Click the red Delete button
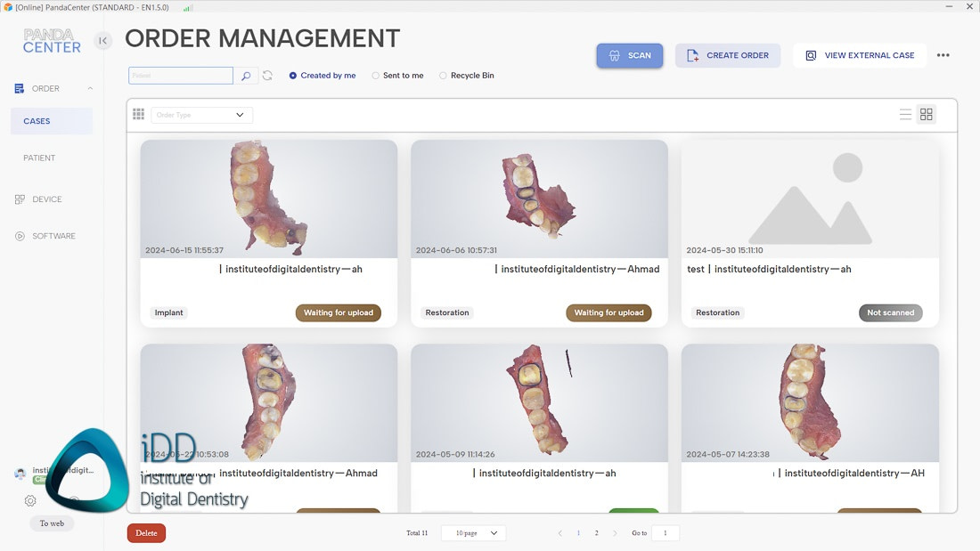This screenshot has width=980, height=551. [x=145, y=532]
